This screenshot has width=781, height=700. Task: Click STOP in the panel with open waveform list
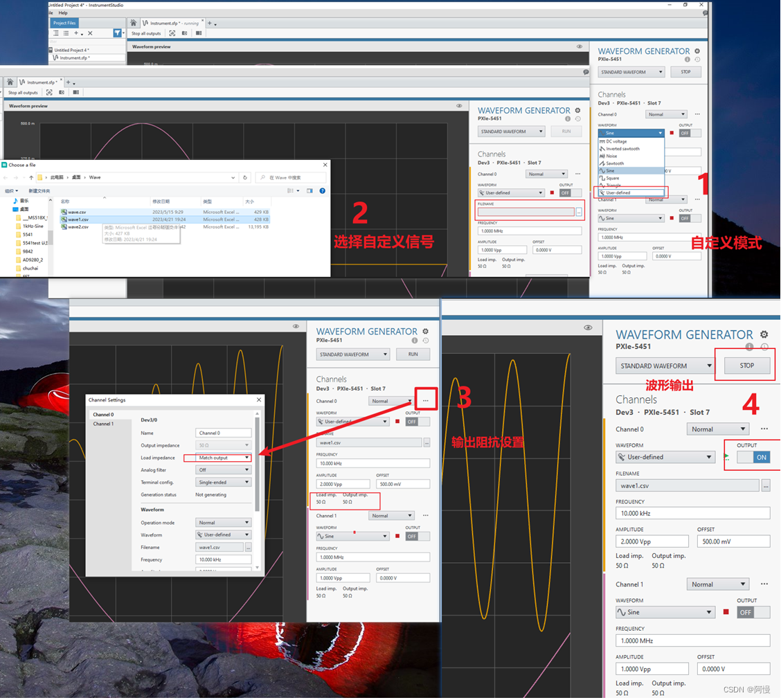[686, 72]
